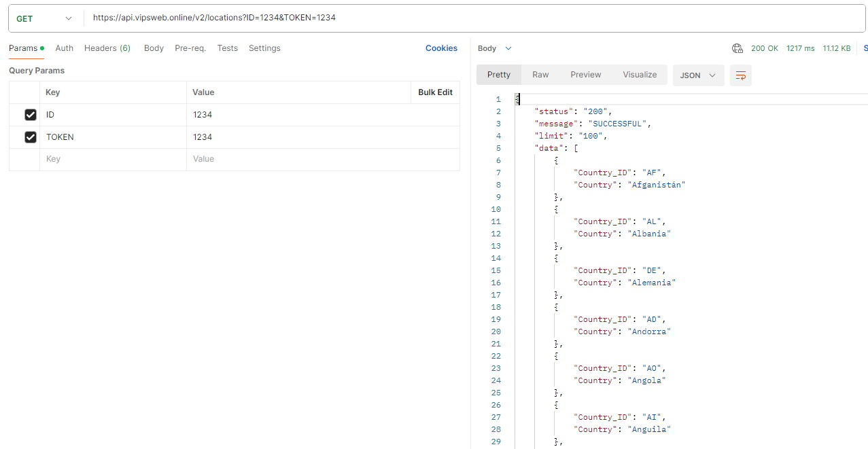Image resolution: width=868 pixels, height=449 pixels.
Task: Select the request Body tab
Action: click(x=154, y=48)
